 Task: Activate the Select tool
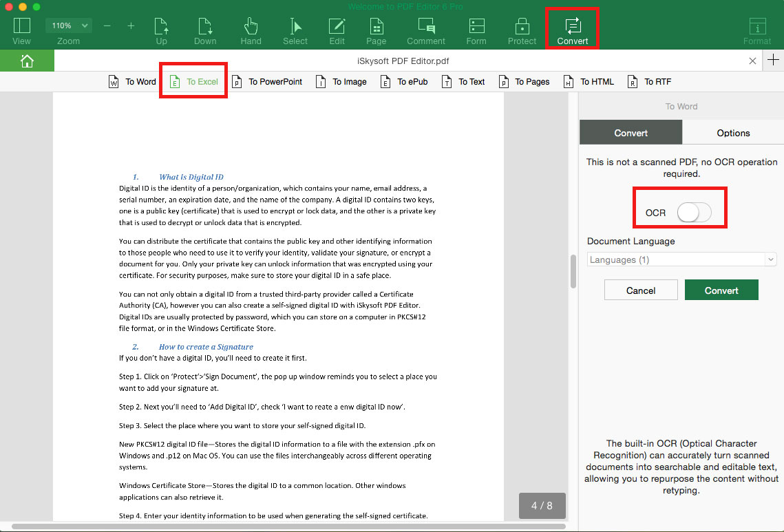[295, 28]
